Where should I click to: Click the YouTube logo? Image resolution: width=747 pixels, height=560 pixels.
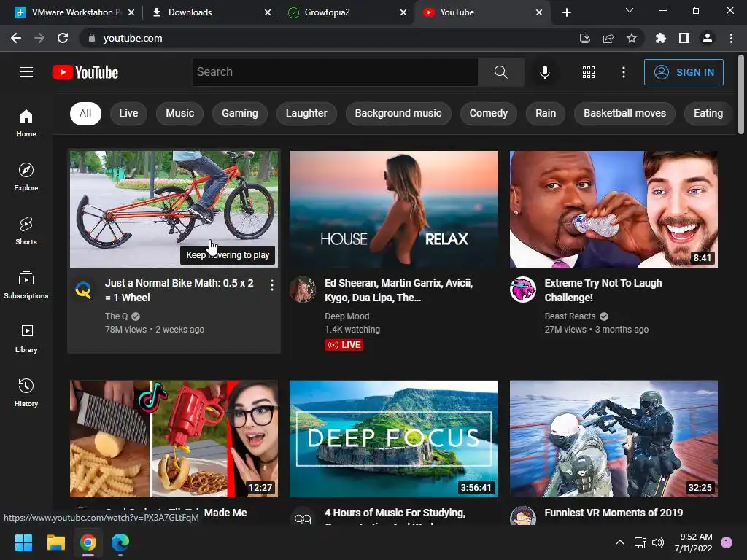pyautogui.click(x=85, y=72)
